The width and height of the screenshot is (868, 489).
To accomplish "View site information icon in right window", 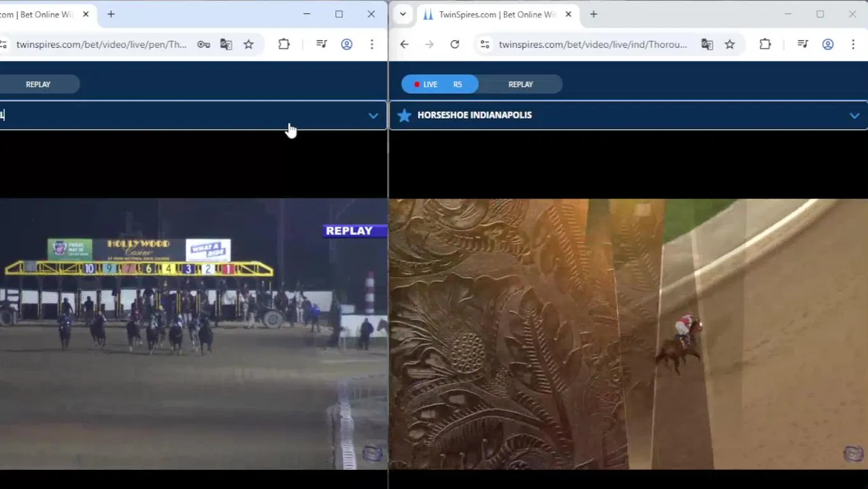I will 484,44.
